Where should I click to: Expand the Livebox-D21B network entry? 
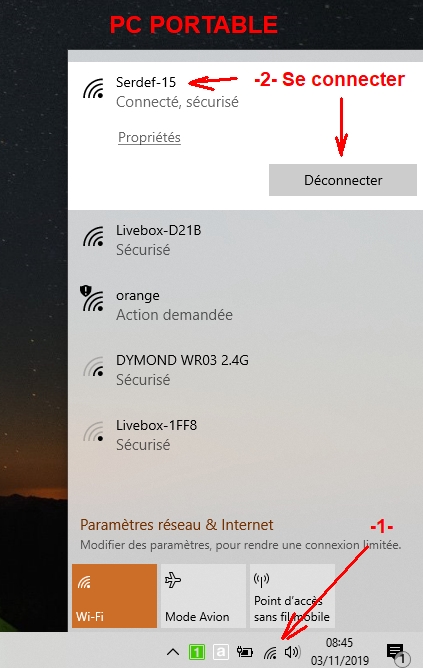pos(245,240)
